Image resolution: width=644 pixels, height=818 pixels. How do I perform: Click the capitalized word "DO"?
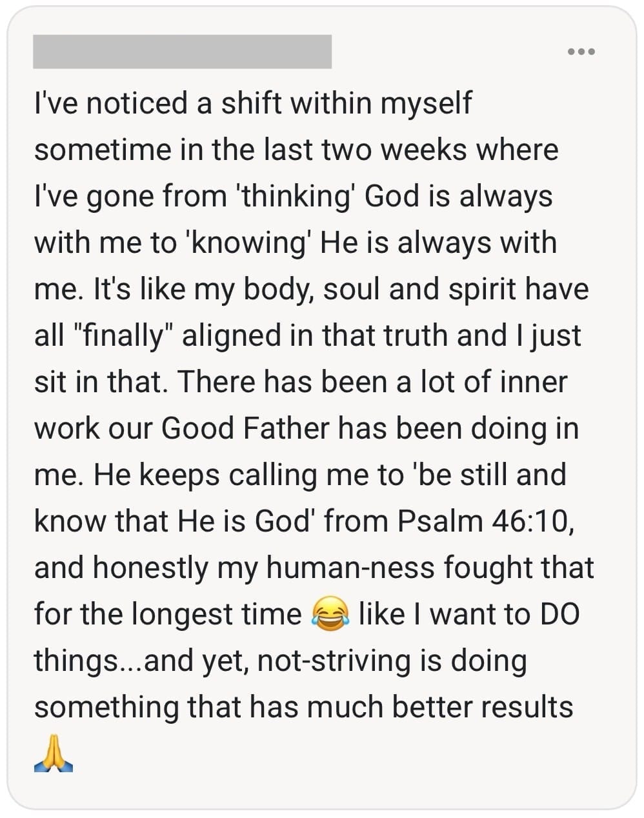pyautogui.click(x=559, y=614)
